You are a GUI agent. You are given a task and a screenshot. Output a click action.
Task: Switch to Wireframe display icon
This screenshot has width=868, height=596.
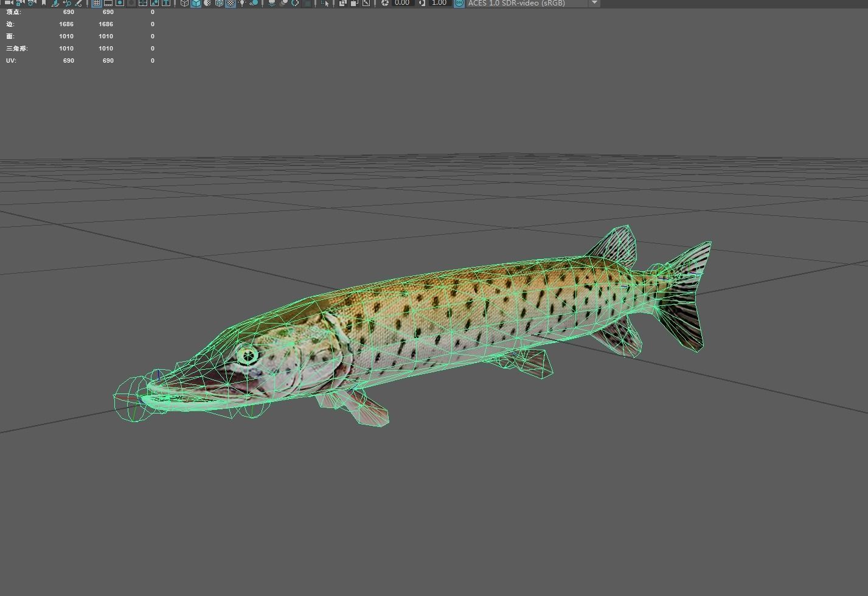[184, 3]
